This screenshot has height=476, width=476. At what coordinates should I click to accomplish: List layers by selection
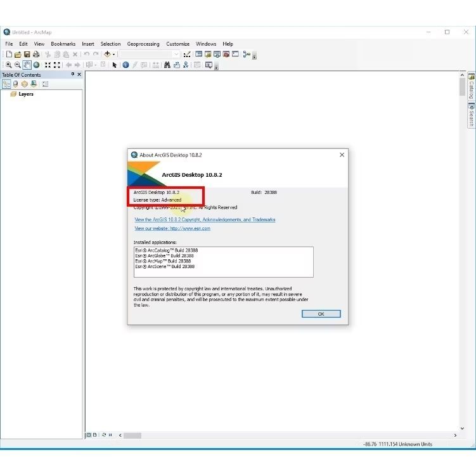click(x=34, y=84)
